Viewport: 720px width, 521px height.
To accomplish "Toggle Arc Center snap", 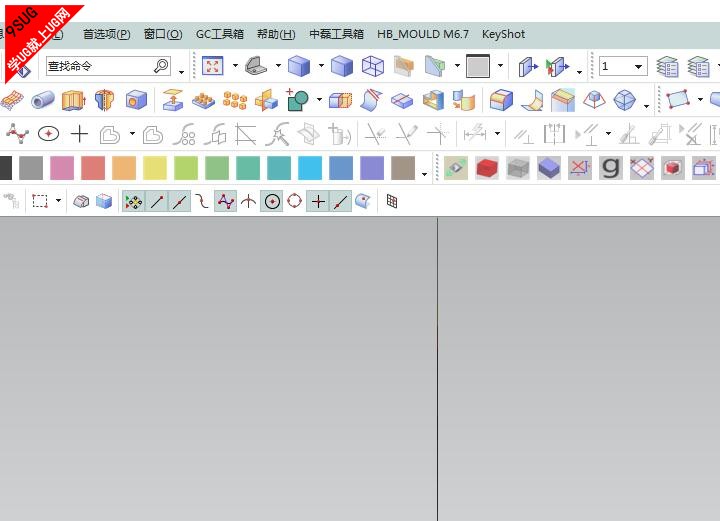I will tap(272, 202).
